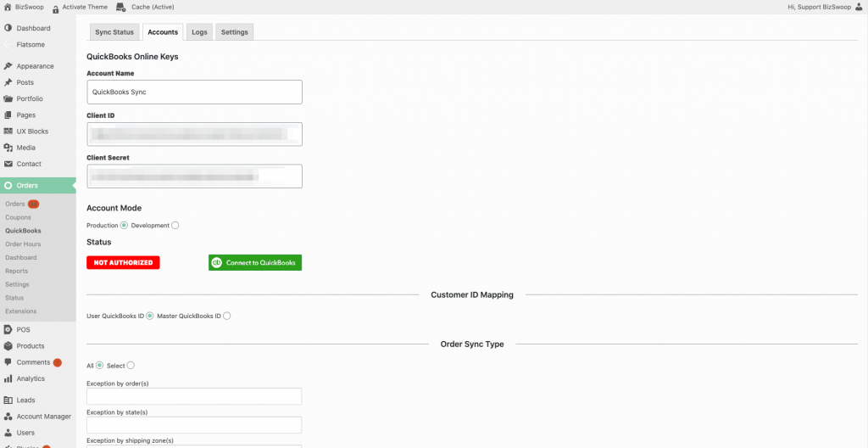
Task: Click Connect to QuickBooks button
Action: [x=255, y=263]
